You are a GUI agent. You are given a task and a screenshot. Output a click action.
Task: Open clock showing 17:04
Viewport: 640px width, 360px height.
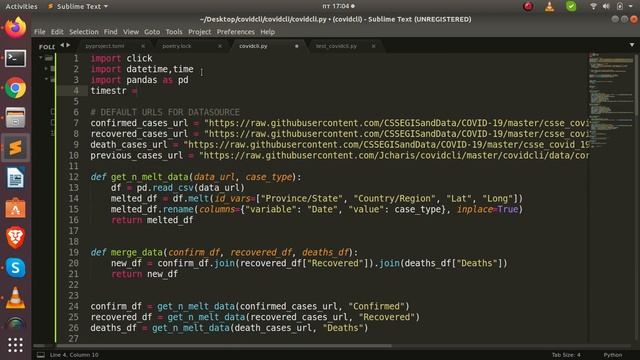[x=338, y=6]
